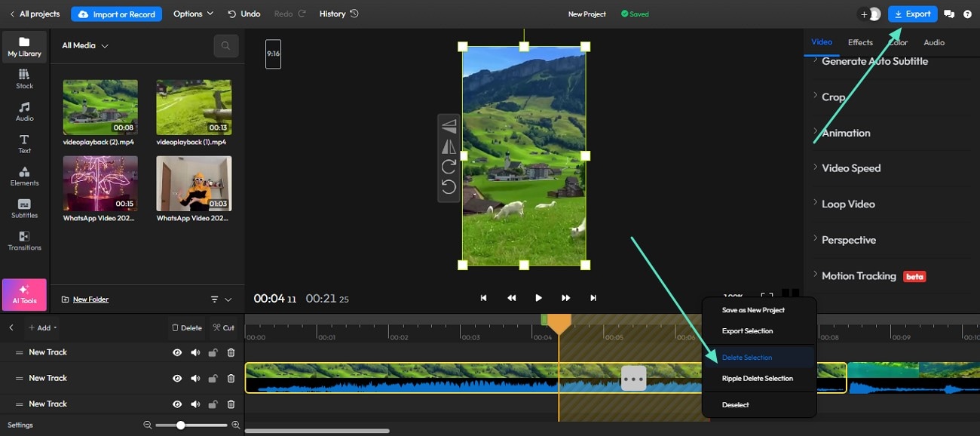Open the Stock section in sidebar
980x436 pixels.
click(24, 78)
